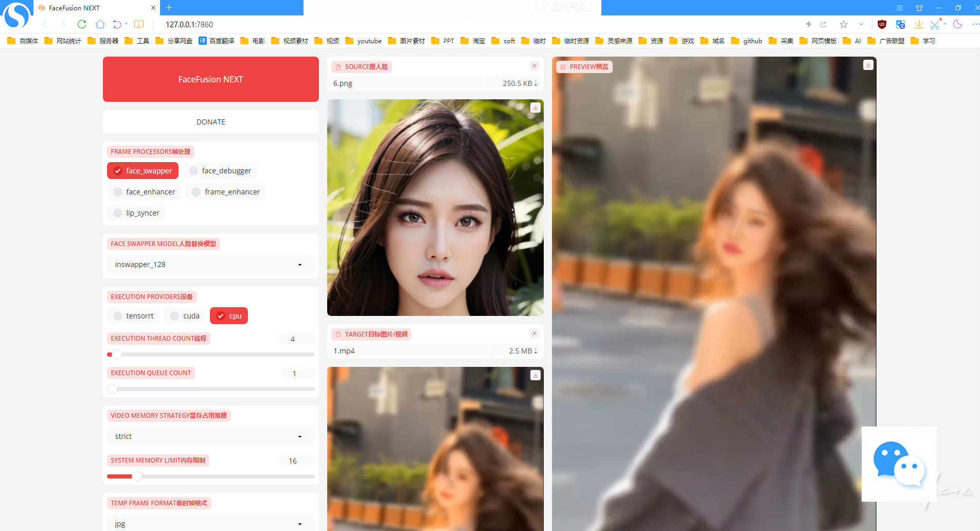The width and height of the screenshot is (980, 531).
Task: Enable the frame_enhancer processor
Action: pyautogui.click(x=226, y=192)
